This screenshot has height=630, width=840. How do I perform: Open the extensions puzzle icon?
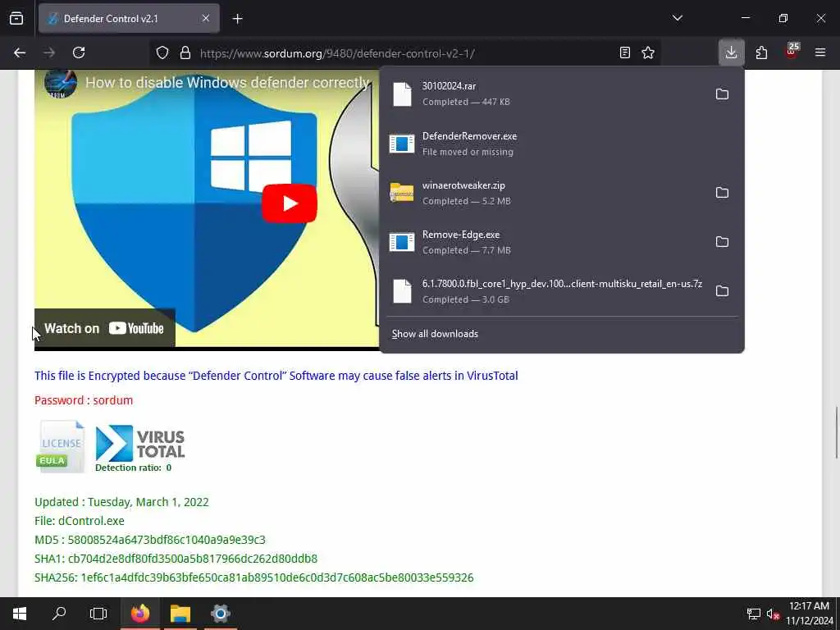(761, 52)
